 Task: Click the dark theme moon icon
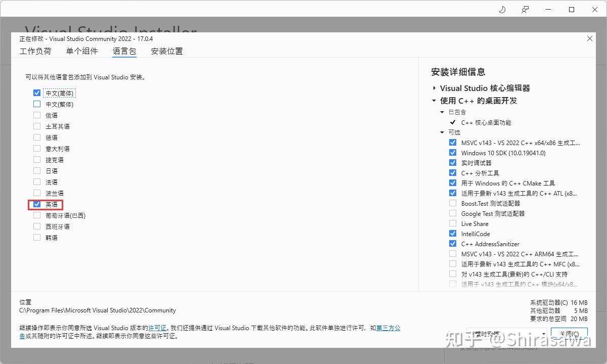point(503,9)
